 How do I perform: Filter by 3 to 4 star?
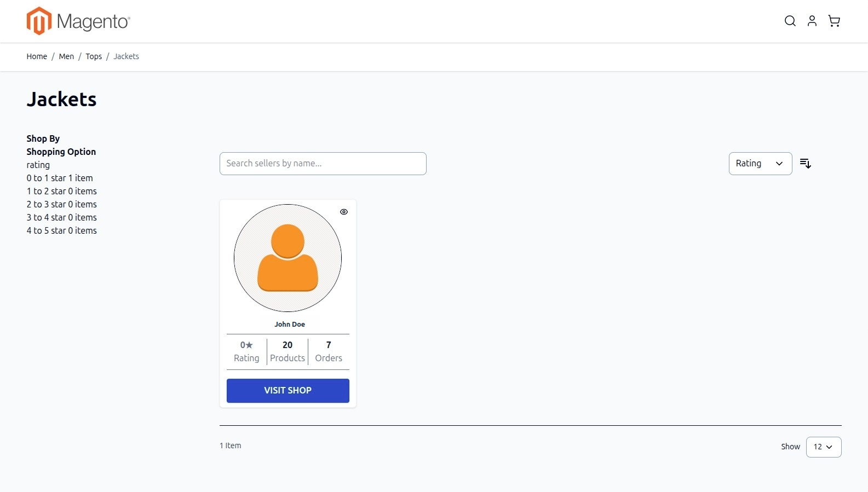pos(61,217)
